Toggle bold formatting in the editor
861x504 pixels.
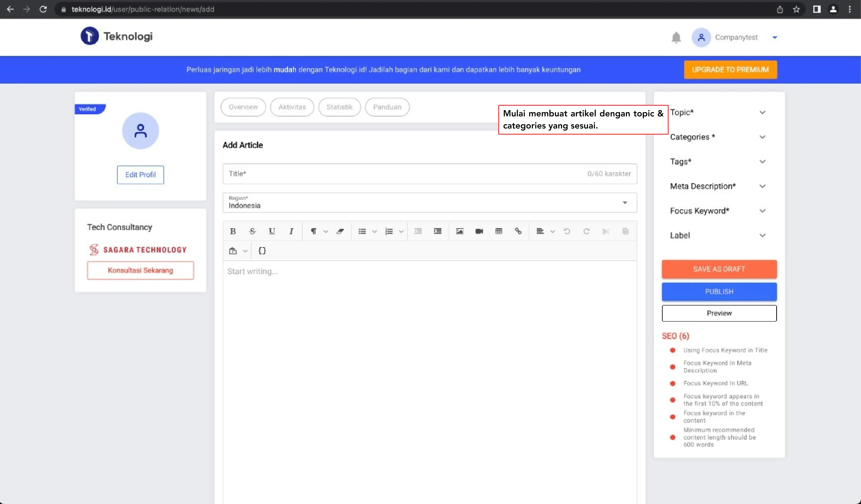click(233, 231)
